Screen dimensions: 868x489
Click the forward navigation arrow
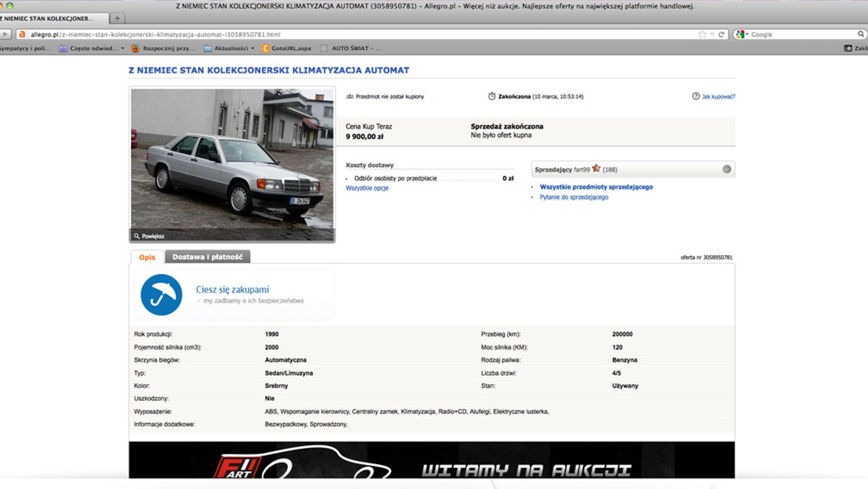(5, 34)
